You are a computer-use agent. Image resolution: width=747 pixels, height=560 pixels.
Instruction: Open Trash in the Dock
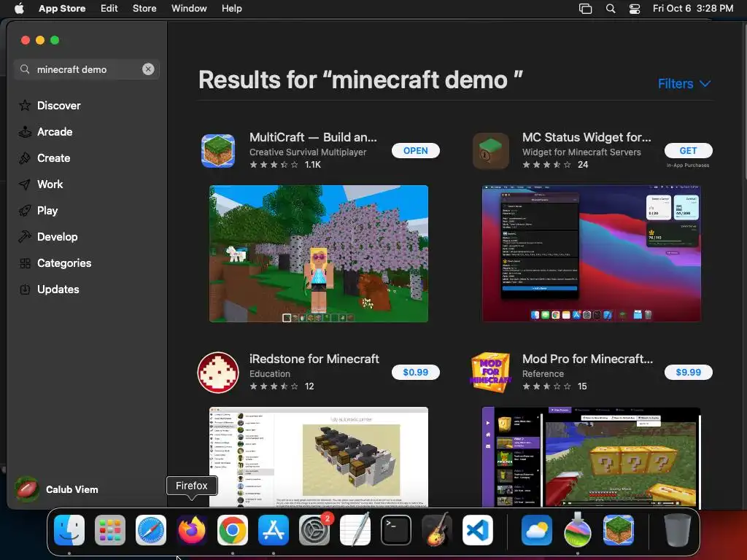pos(678,530)
